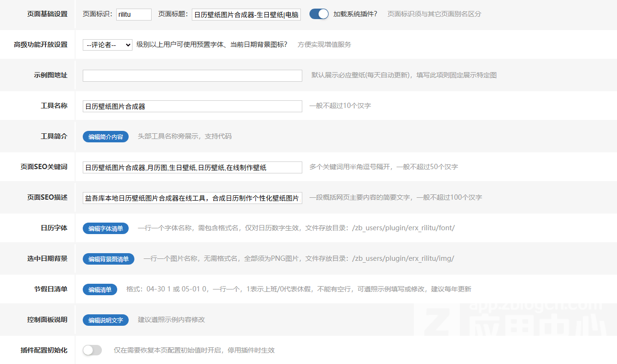Click the 页面标识 input containing rilitu
The image size is (617, 364).
pyautogui.click(x=133, y=14)
